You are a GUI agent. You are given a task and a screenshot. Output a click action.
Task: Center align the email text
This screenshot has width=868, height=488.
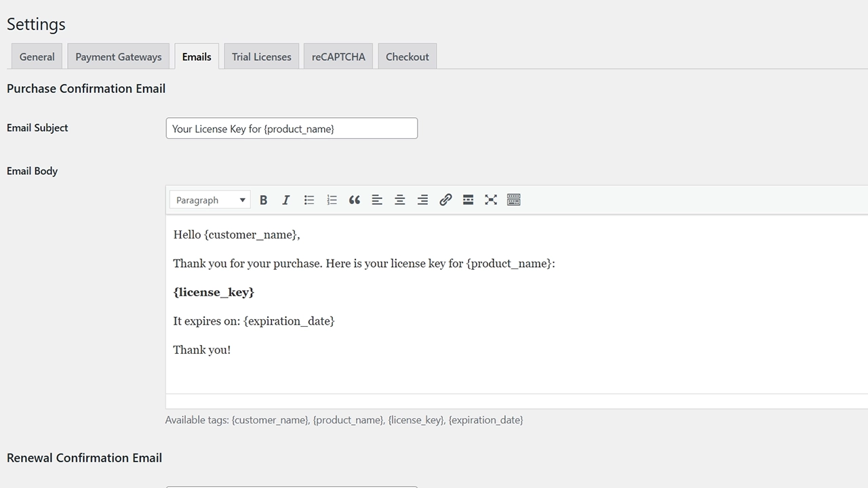coord(400,200)
